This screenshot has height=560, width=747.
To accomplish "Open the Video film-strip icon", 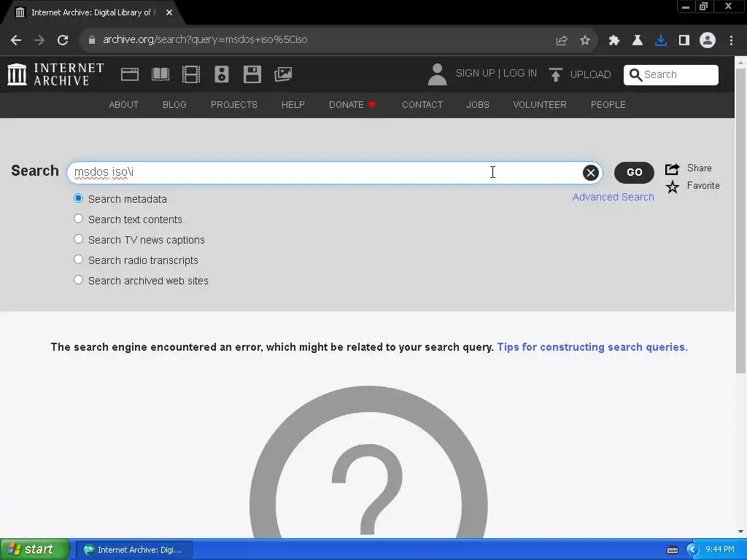I will (x=191, y=74).
